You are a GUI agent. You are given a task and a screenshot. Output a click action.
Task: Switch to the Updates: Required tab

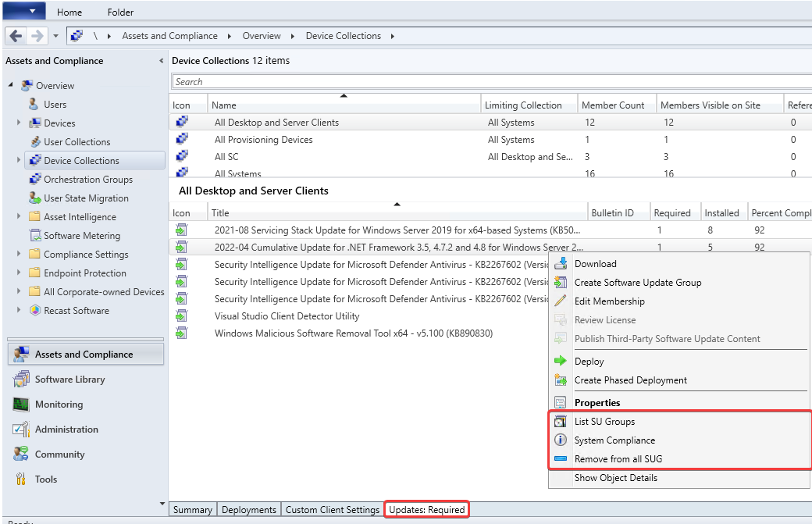click(x=427, y=509)
